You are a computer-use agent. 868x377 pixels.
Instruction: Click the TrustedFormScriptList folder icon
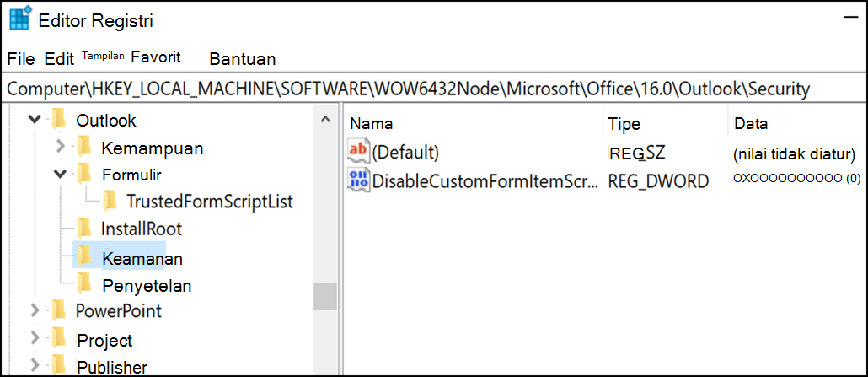tap(110, 201)
